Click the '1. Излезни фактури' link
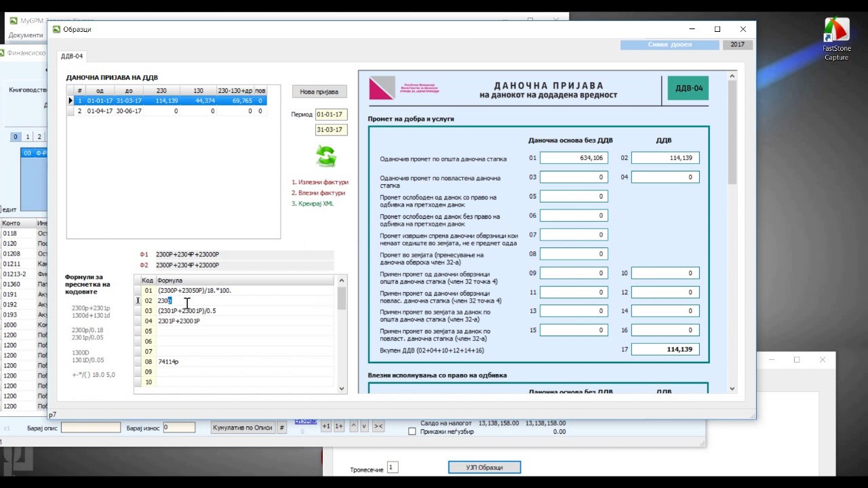 click(x=320, y=182)
